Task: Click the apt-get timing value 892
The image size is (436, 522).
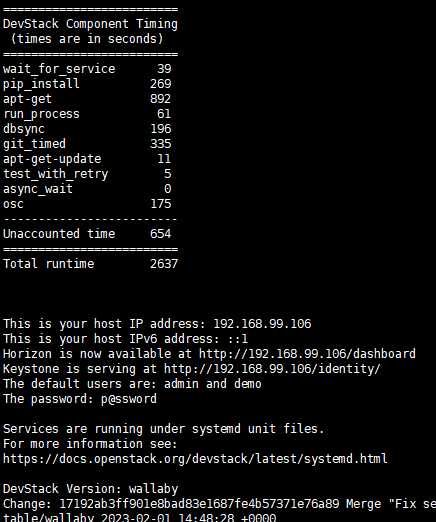Action: [160, 99]
